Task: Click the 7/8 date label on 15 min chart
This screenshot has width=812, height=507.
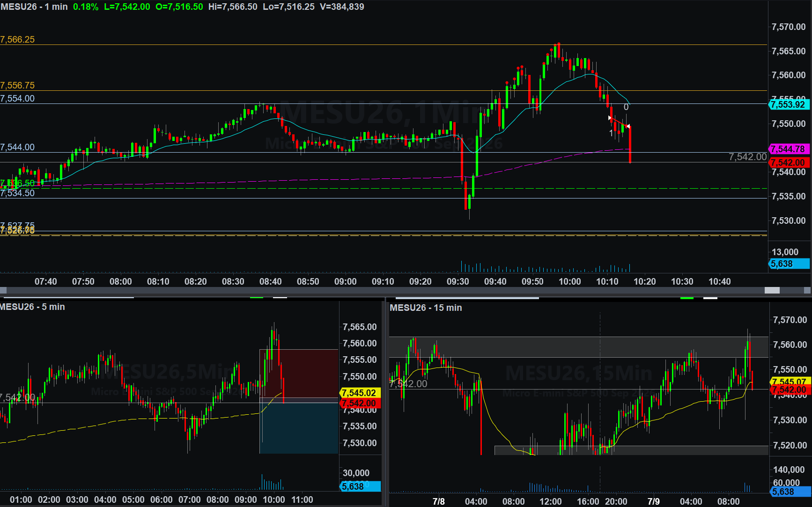Action: click(x=439, y=501)
